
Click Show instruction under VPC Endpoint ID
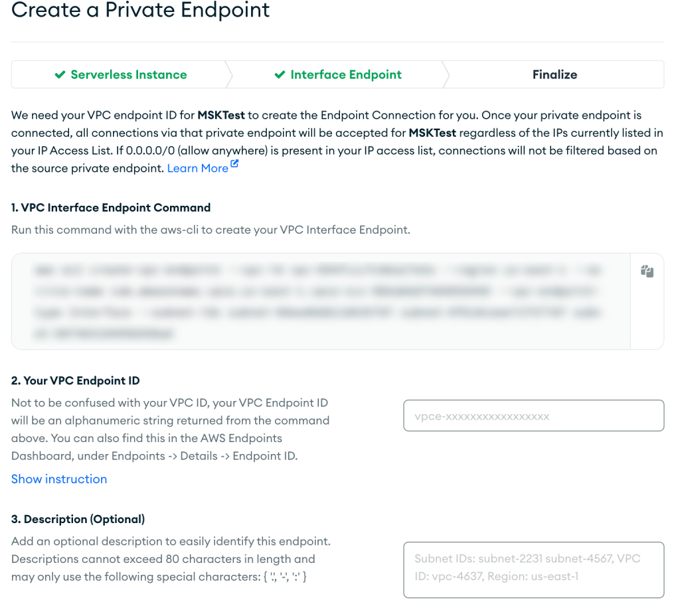point(58,479)
